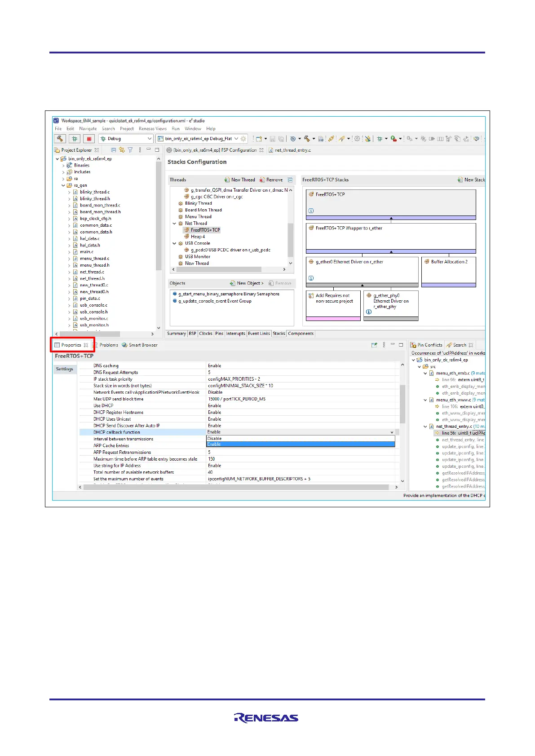
Task: Collapse the ra_gen folder
Action: click(63, 185)
